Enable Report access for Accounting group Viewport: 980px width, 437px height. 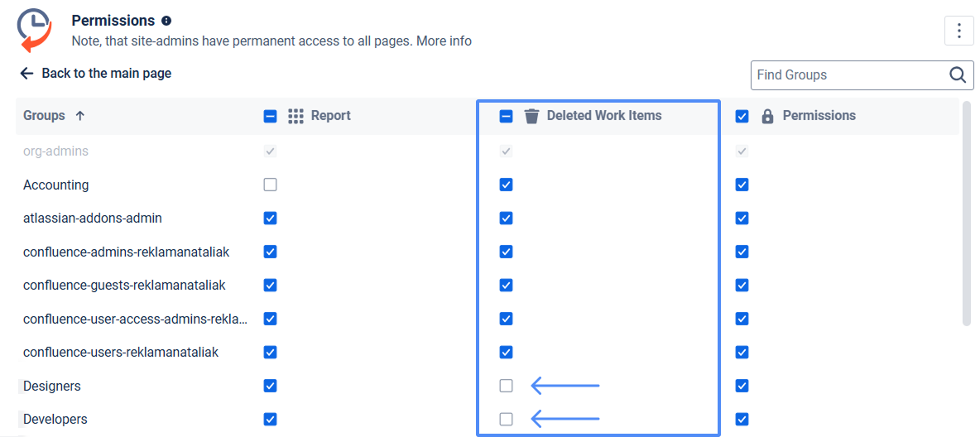coord(270,185)
